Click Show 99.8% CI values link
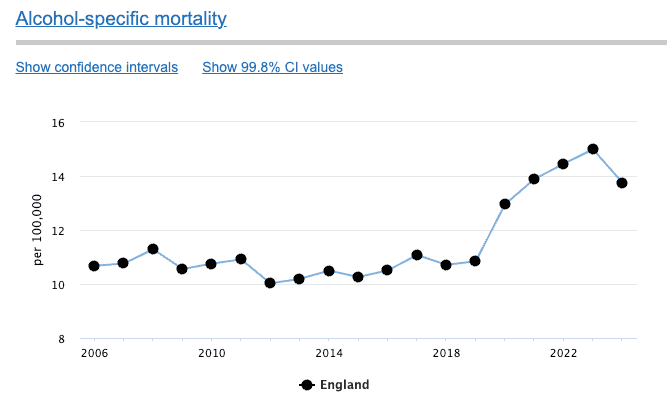Image resolution: width=667 pixels, height=417 pixels. tap(272, 67)
